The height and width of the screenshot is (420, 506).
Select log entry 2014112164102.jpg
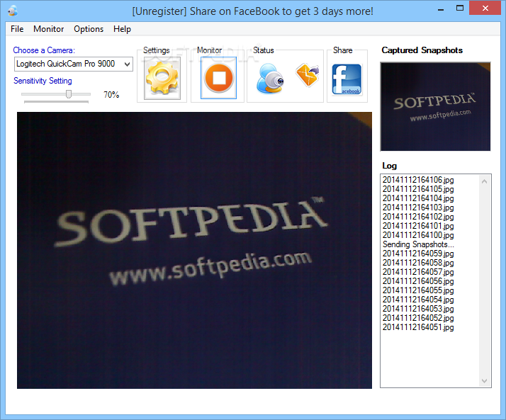coord(418,217)
